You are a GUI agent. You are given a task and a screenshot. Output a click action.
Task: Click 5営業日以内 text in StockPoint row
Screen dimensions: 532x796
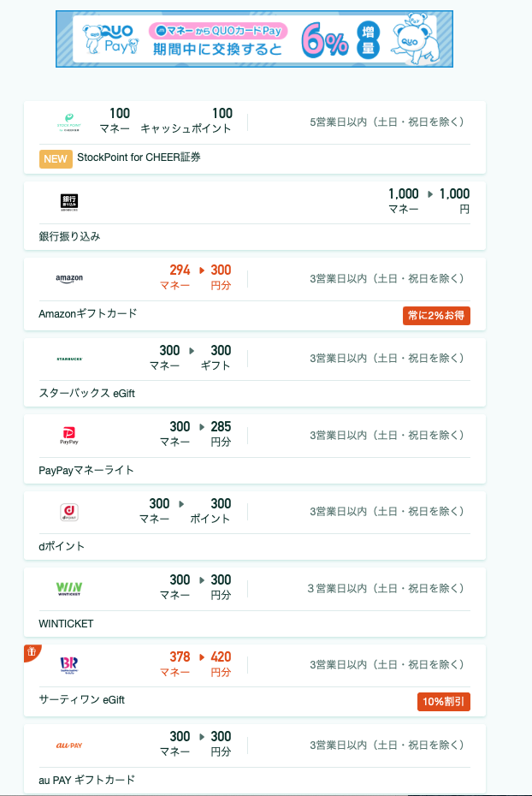click(x=387, y=122)
